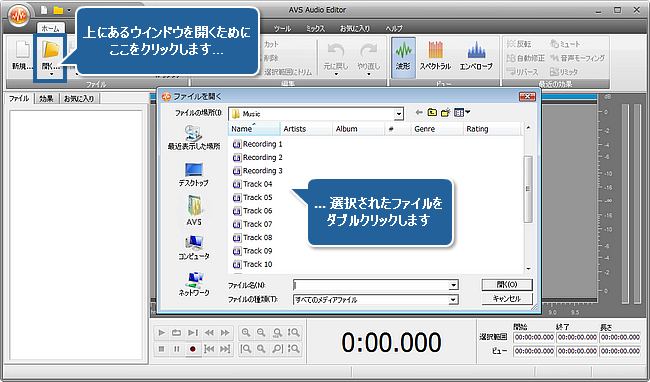Viewport: 650px width, 382px height.
Task: Zoom to selection end with the bracket magnifier
Action: tap(277, 349)
